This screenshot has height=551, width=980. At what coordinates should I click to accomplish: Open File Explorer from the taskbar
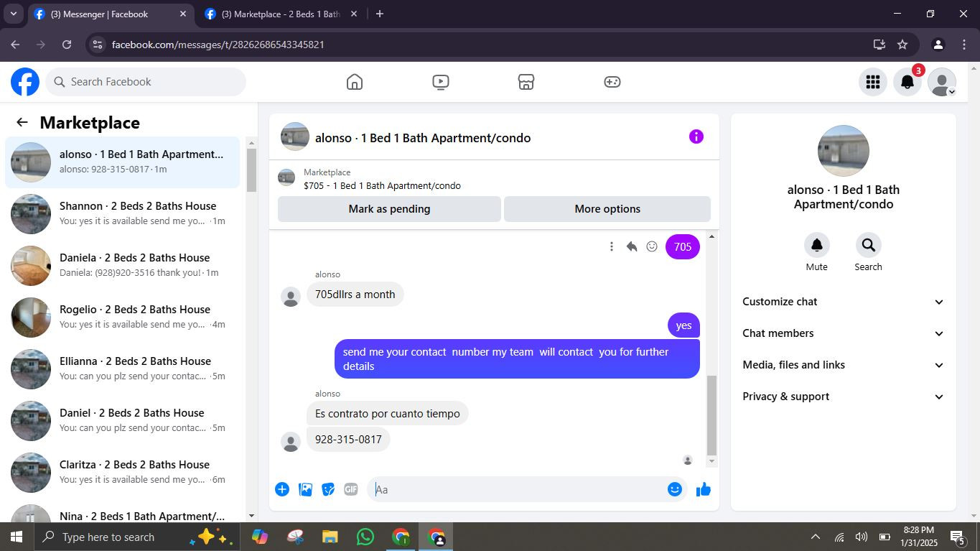click(x=330, y=537)
